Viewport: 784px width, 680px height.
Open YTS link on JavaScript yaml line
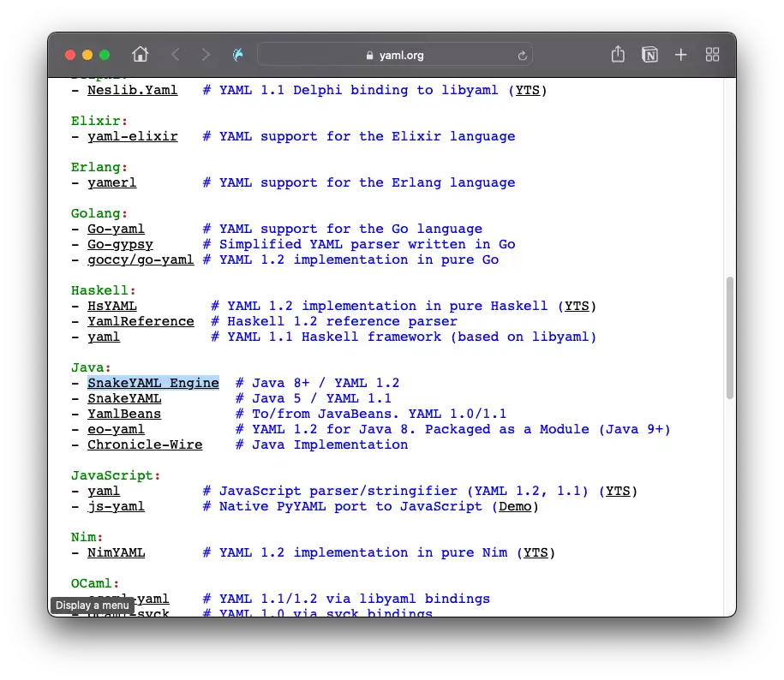click(x=618, y=491)
